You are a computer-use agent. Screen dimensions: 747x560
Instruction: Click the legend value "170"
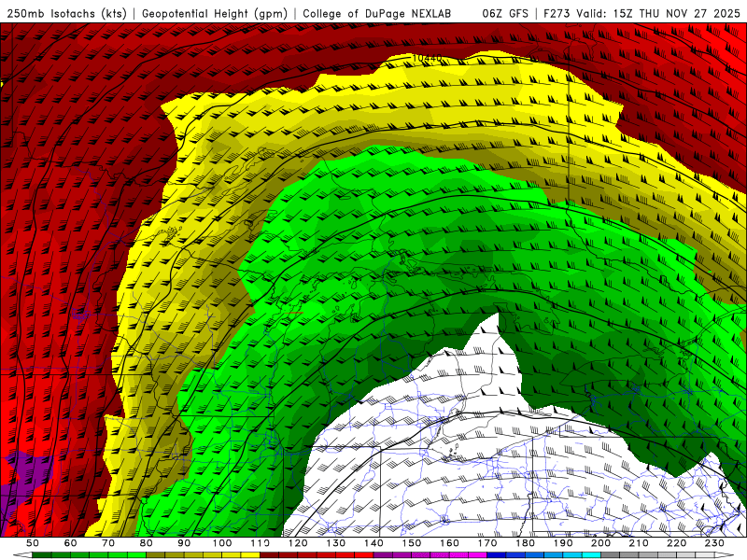click(x=486, y=543)
